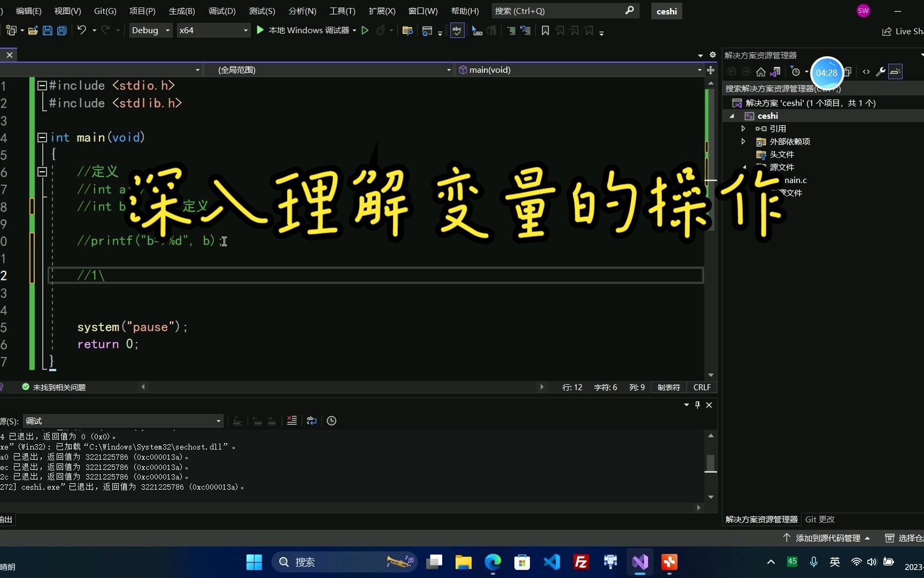
Task: Click the Save All icon
Action: point(62,31)
